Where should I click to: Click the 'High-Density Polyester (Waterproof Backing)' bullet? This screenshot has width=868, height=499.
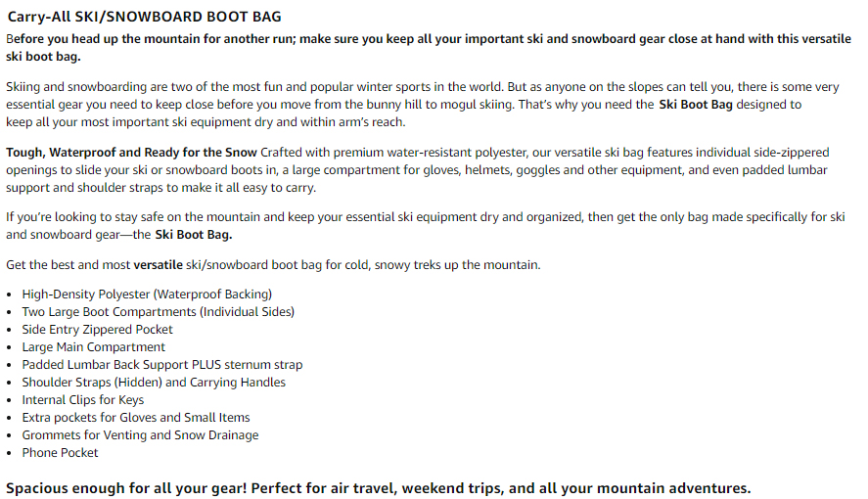(x=147, y=295)
